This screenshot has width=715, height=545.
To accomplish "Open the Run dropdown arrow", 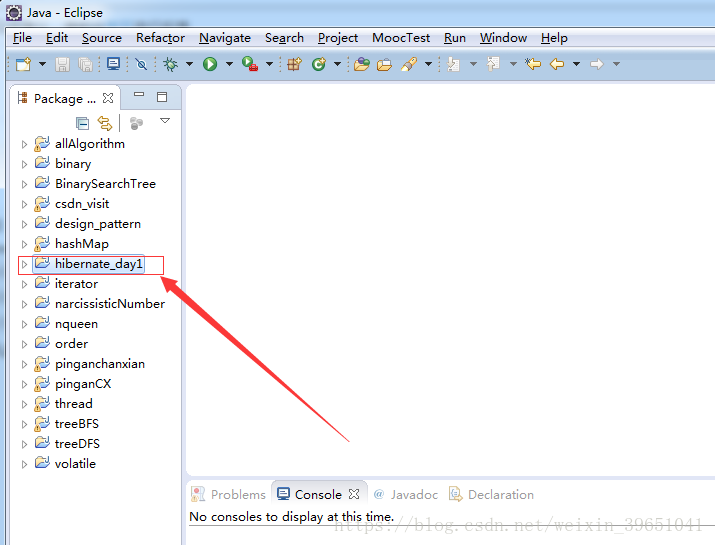I will 229,64.
